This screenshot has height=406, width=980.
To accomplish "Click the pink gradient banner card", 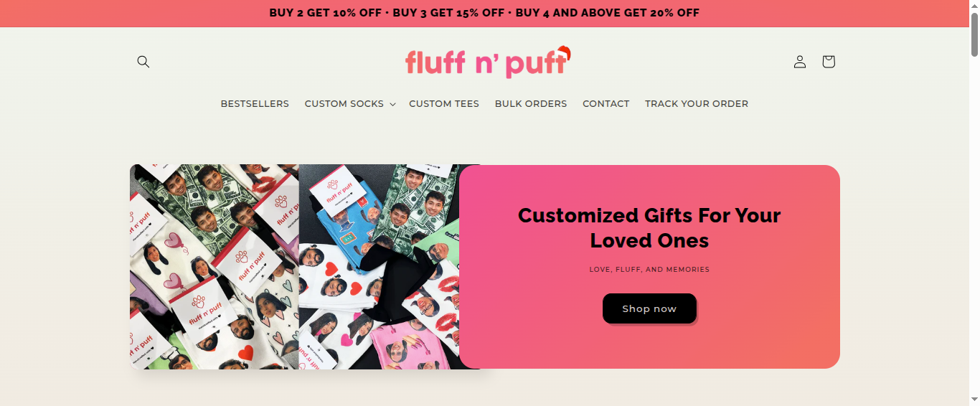I will click(649, 267).
